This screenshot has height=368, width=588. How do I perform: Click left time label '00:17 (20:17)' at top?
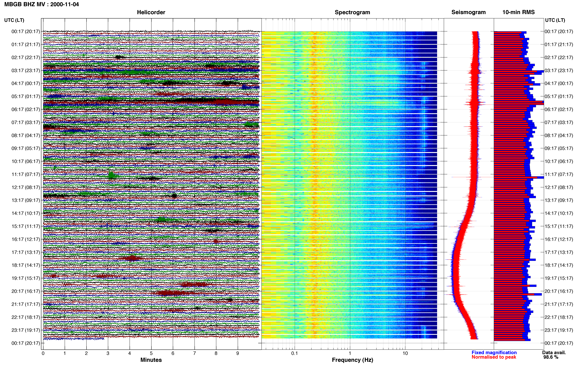pos(26,31)
